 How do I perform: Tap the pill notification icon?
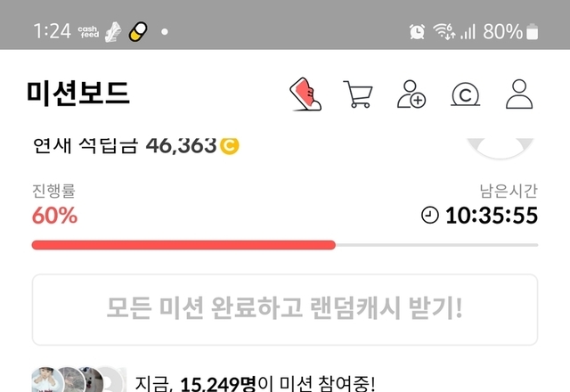pyautogui.click(x=138, y=32)
